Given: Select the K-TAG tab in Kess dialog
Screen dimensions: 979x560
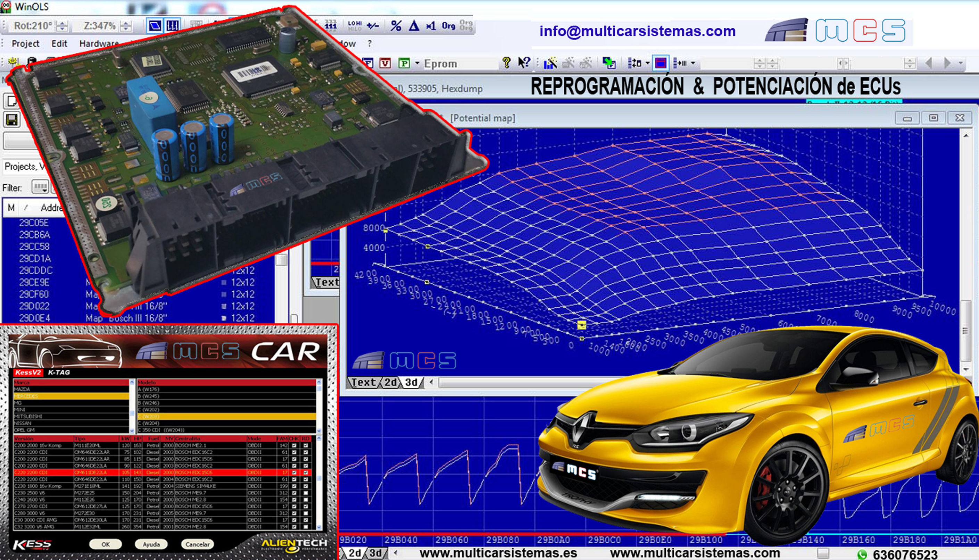Looking at the screenshot, I should pyautogui.click(x=59, y=372).
